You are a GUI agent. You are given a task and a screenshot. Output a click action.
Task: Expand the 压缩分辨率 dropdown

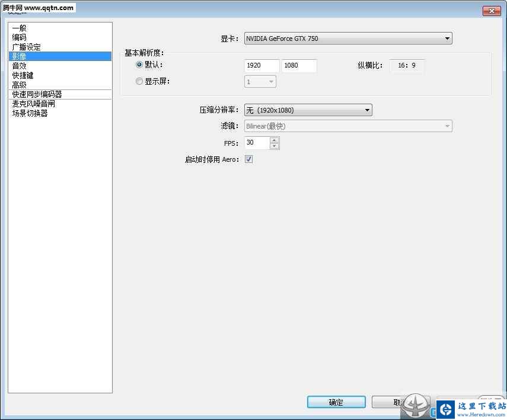point(308,110)
